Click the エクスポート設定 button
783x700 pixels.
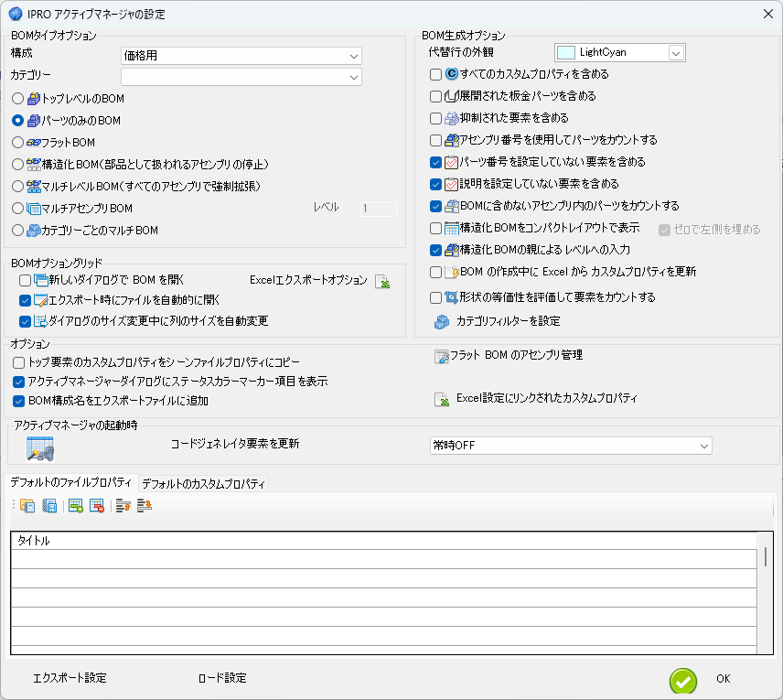point(70,678)
